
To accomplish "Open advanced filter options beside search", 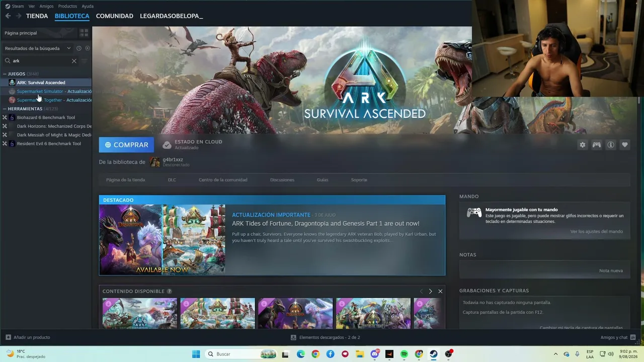I will [x=84, y=61].
